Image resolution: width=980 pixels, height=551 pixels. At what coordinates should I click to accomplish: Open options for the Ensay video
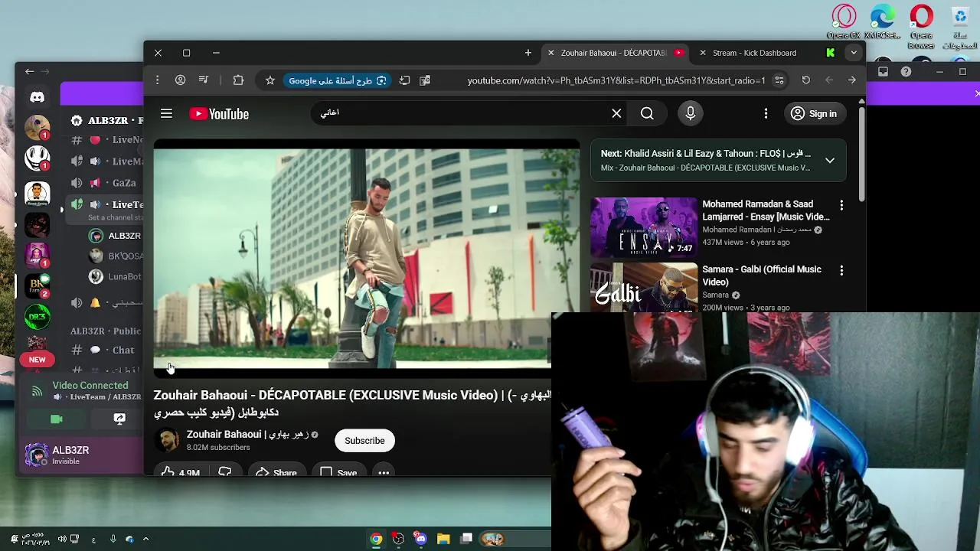click(841, 205)
